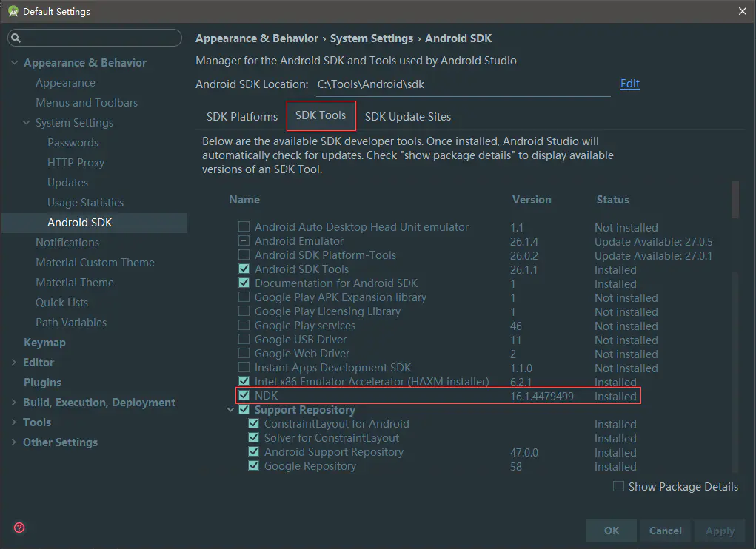Open Path Variables settings
Viewport: 756px width, 549px height.
point(71,322)
